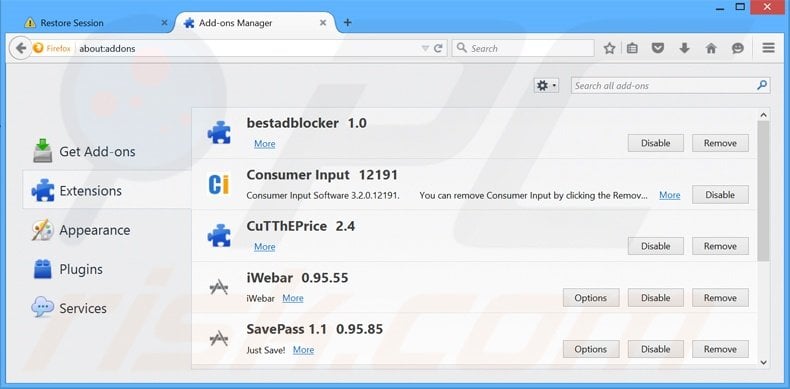Click the iWebar extension icon
Image resolution: width=790 pixels, height=389 pixels.
point(219,287)
